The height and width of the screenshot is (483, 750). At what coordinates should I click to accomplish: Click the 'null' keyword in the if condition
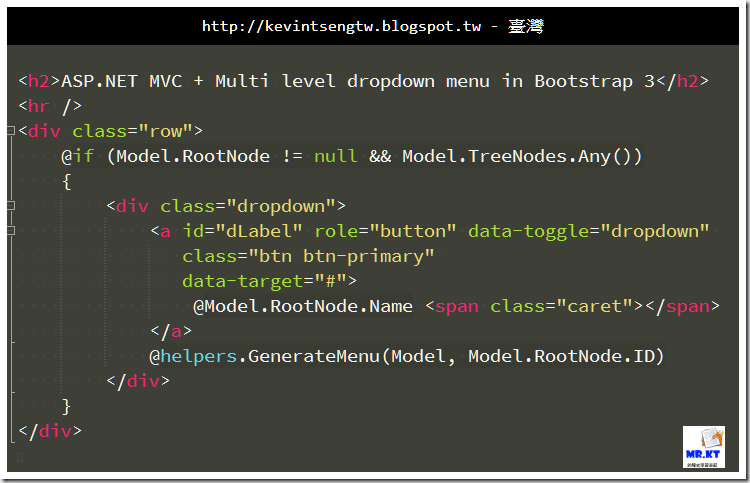coord(335,156)
